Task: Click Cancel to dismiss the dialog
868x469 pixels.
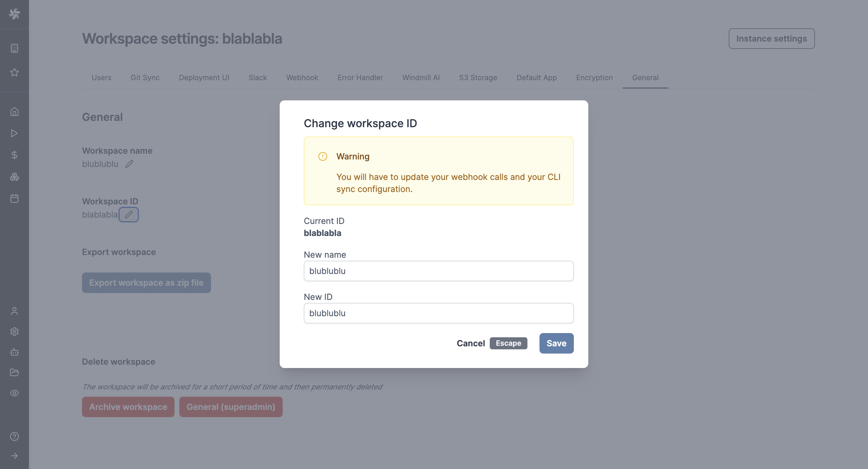Action: coord(470,342)
